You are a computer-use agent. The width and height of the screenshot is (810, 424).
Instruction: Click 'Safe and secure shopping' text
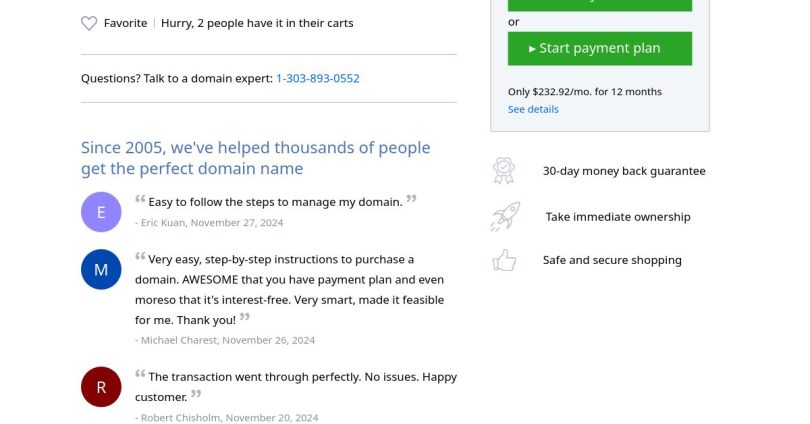click(612, 260)
